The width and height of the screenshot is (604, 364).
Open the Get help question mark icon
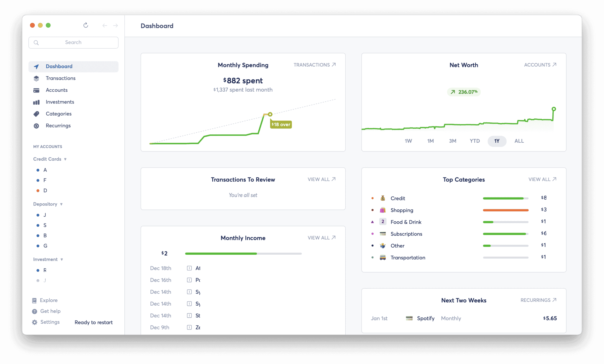tap(35, 311)
